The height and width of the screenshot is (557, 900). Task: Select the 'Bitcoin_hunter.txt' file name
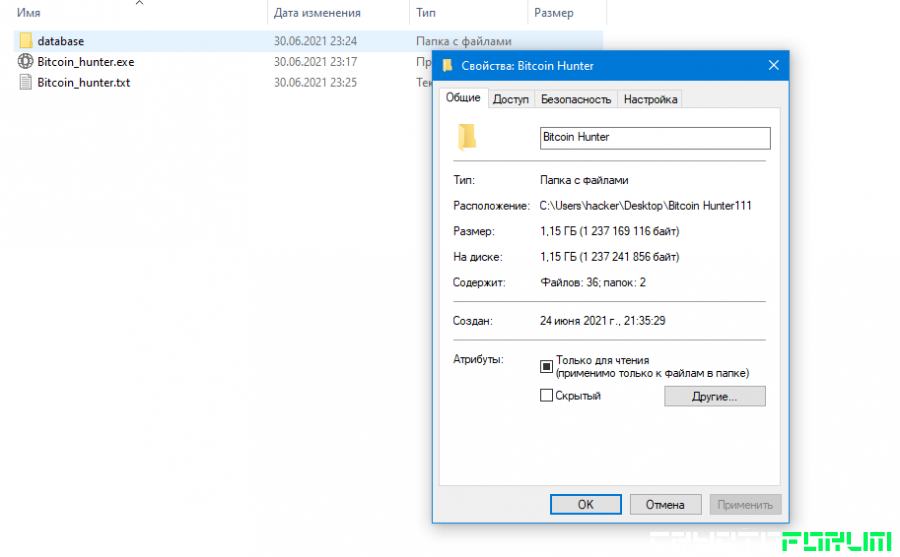coord(84,83)
